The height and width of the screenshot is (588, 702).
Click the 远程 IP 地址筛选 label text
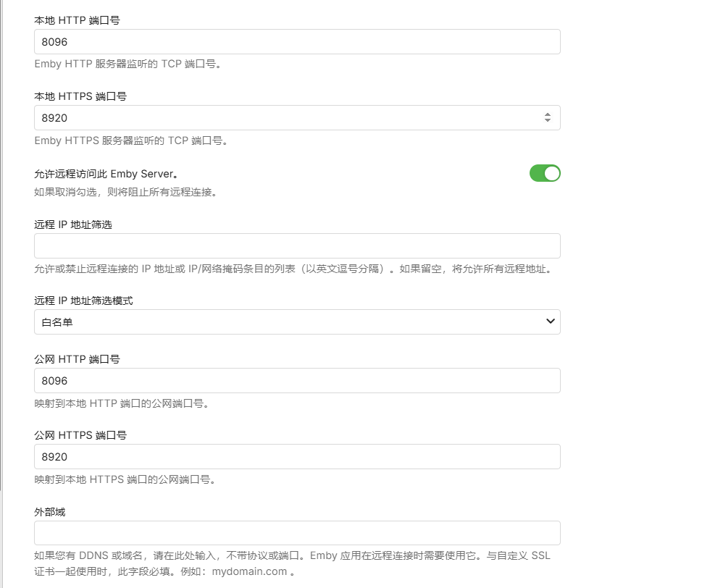tap(73, 224)
